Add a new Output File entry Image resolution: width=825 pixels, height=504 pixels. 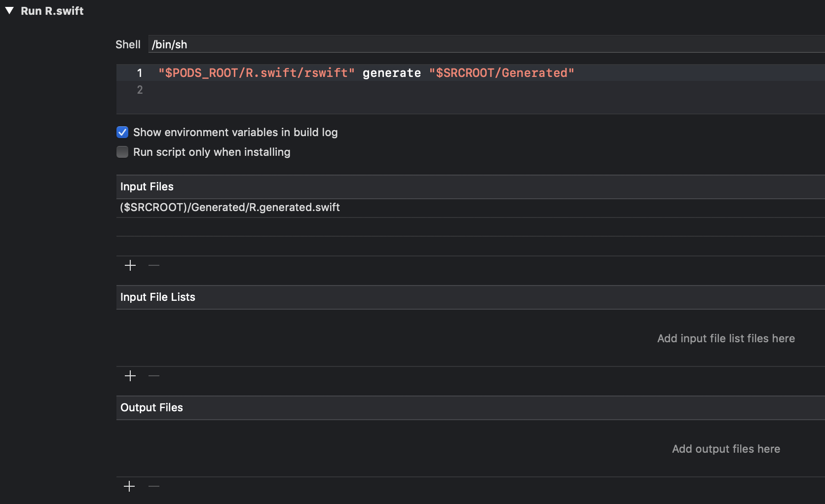tap(129, 486)
